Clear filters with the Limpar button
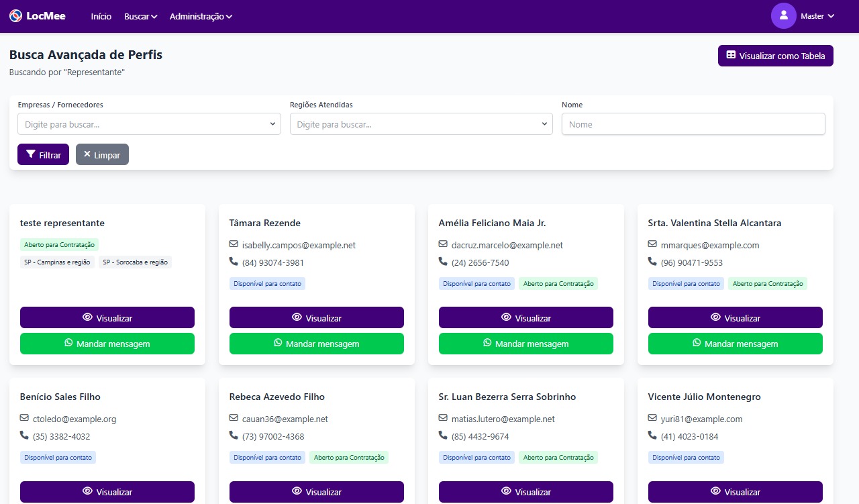 (x=102, y=154)
